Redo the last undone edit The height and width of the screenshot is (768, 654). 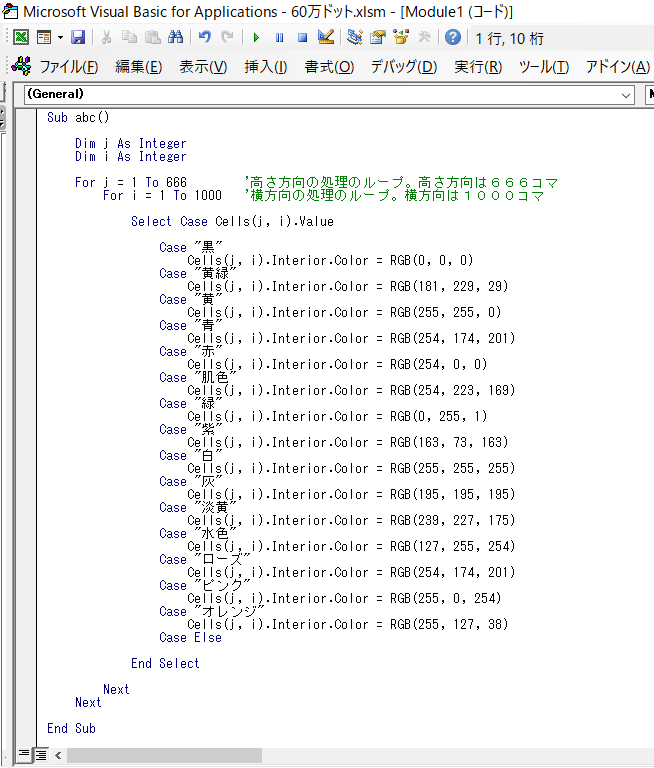click(227, 37)
